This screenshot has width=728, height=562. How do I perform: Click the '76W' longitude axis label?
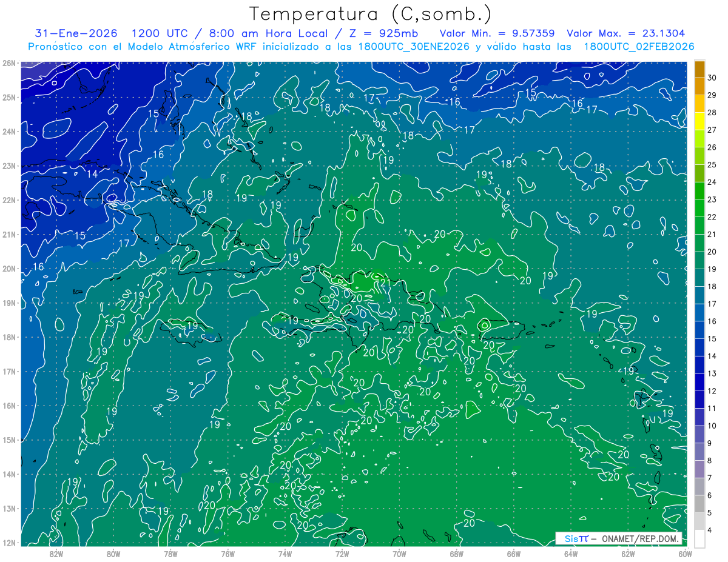(227, 554)
